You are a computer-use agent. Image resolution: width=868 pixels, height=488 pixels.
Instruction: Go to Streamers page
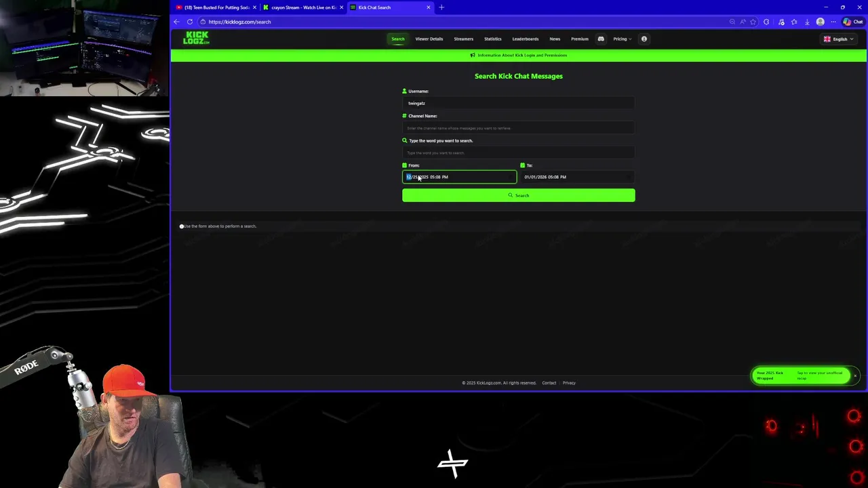click(x=464, y=39)
